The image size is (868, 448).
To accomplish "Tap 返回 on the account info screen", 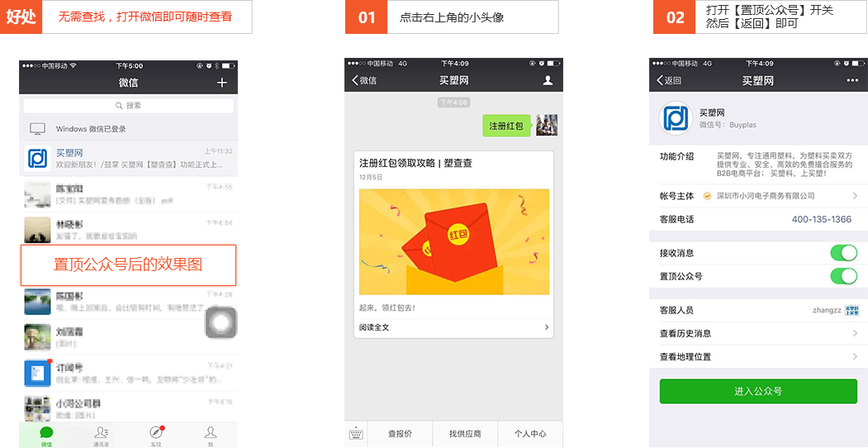I will tap(669, 80).
